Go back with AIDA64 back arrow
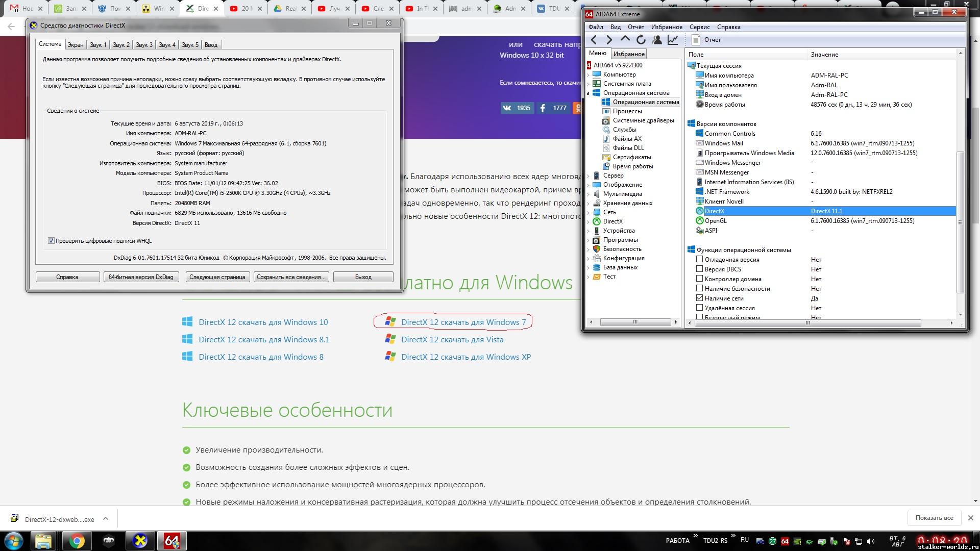The width and height of the screenshot is (980, 551). tap(594, 40)
